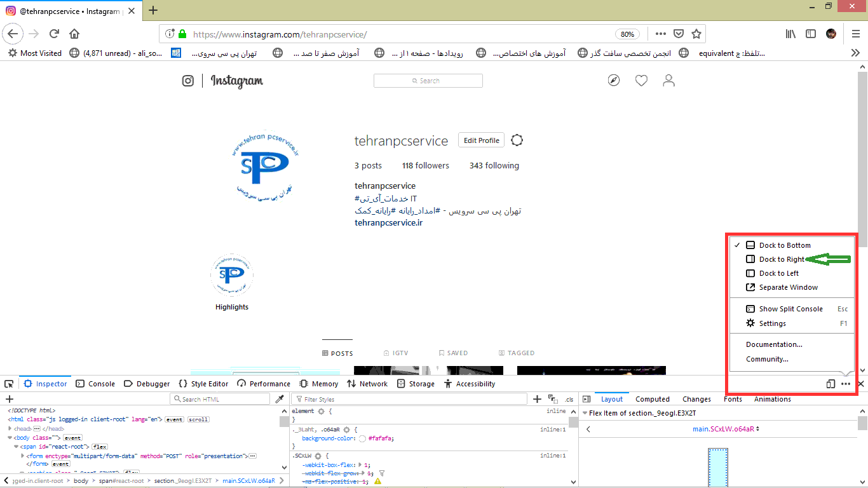Open Responsive Design Mode icon
This screenshot has height=488, width=868.
(831, 384)
